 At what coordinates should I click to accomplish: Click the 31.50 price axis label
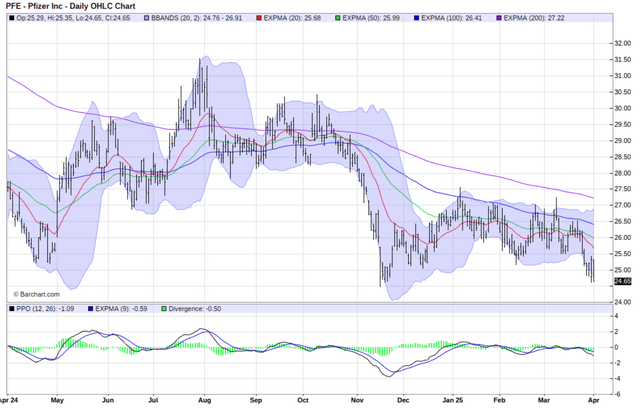623,60
